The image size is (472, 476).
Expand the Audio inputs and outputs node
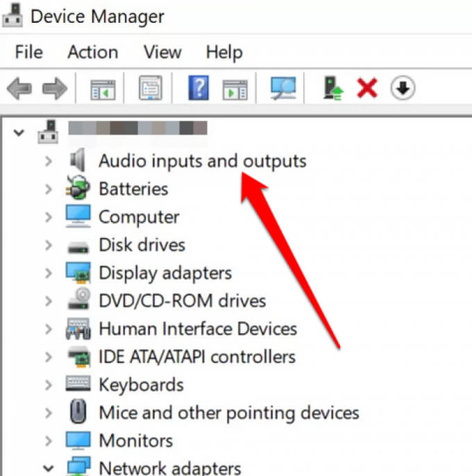pos(48,161)
